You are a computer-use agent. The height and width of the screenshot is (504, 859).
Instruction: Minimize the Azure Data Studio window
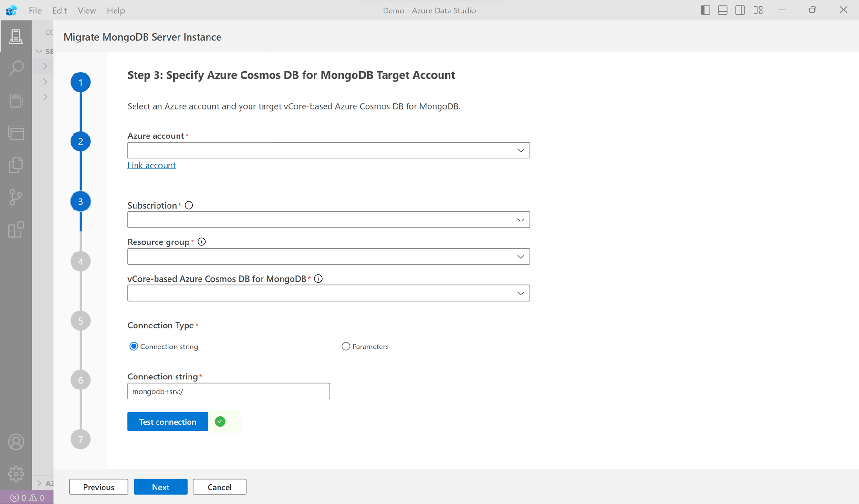point(782,10)
